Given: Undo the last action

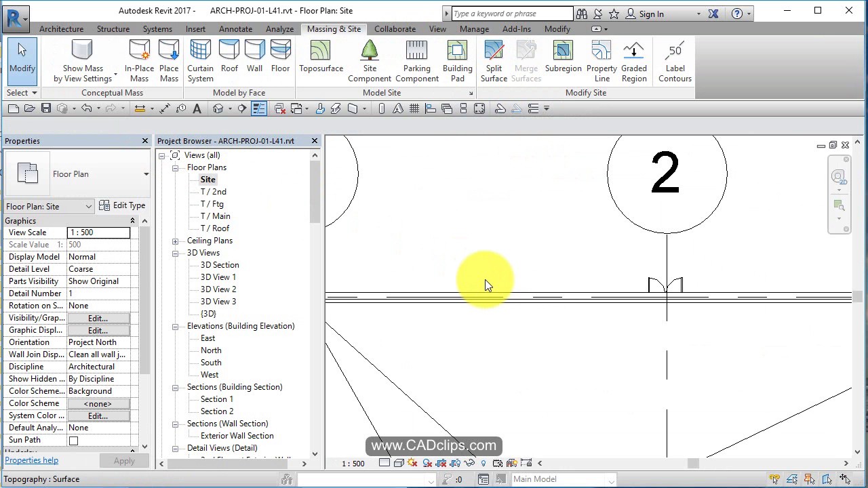Looking at the screenshot, I should (86, 108).
